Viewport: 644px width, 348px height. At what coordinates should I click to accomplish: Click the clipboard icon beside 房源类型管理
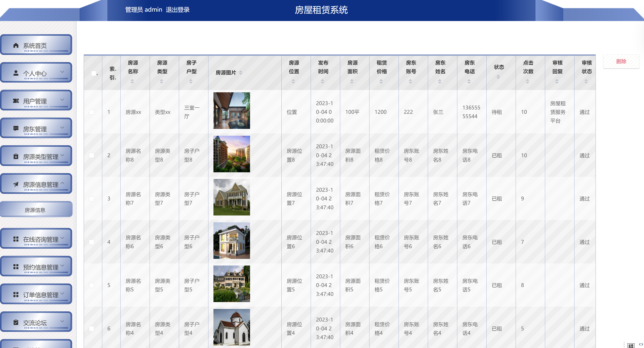16,157
